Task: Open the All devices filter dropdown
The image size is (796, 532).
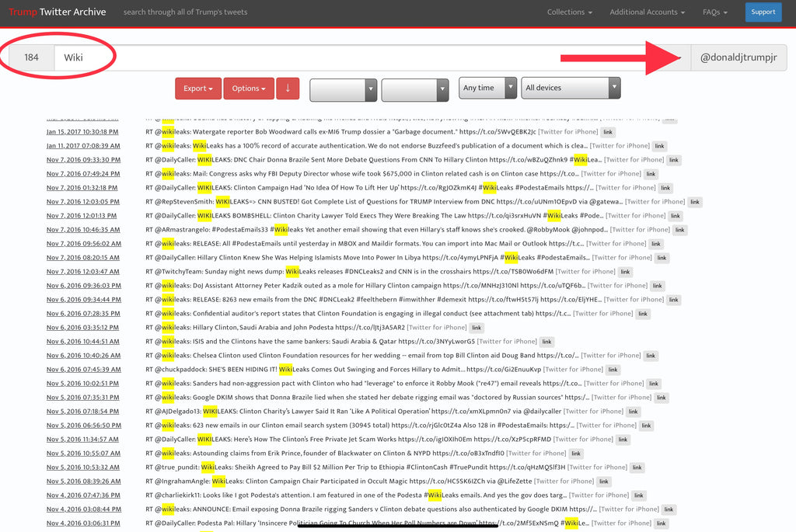Action: (x=571, y=88)
